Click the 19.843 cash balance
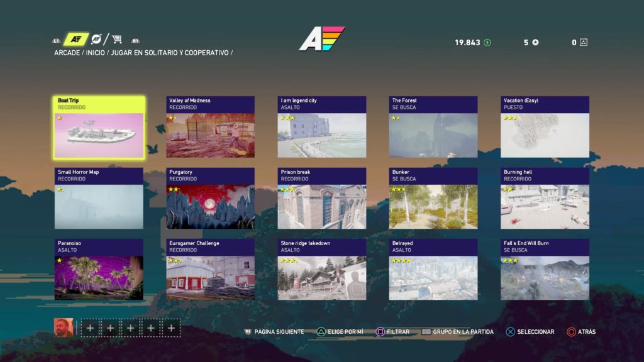644x362 pixels. point(467,42)
